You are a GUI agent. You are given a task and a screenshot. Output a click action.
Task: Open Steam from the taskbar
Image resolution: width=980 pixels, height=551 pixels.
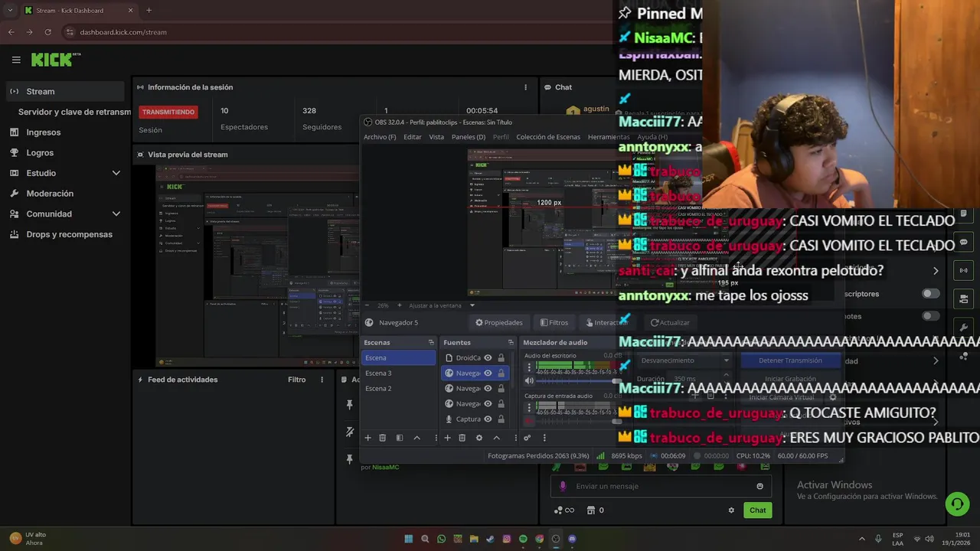[x=490, y=539]
